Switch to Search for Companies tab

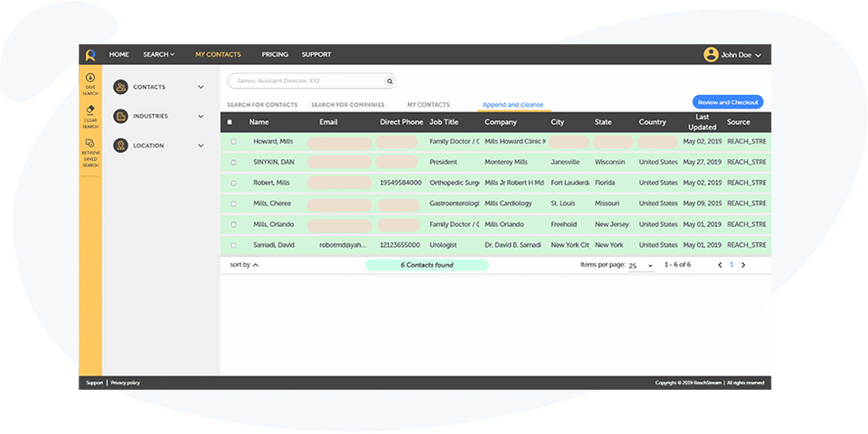(x=347, y=105)
